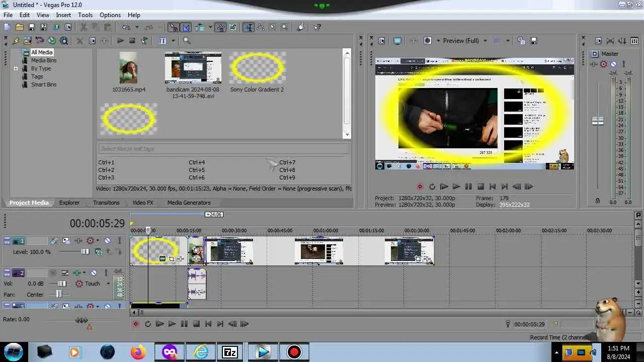Image resolution: width=644 pixels, height=362 pixels.
Task: Open the Insert menu
Action: [x=63, y=15]
